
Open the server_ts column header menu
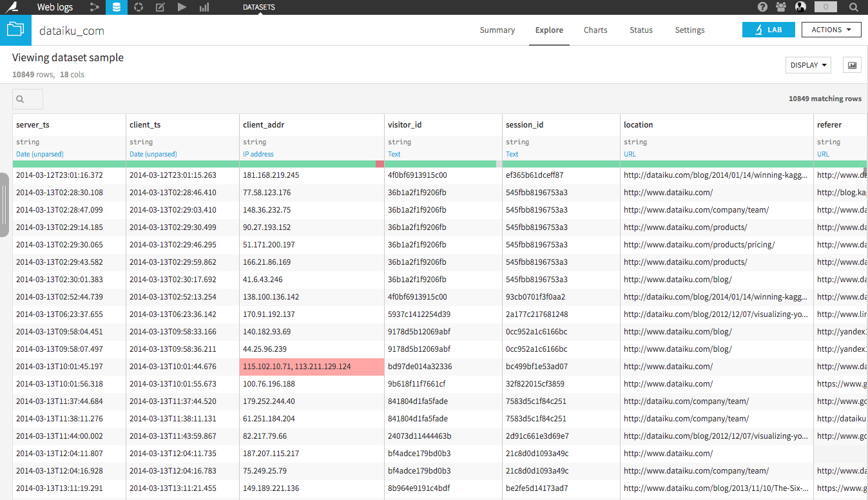click(x=33, y=125)
